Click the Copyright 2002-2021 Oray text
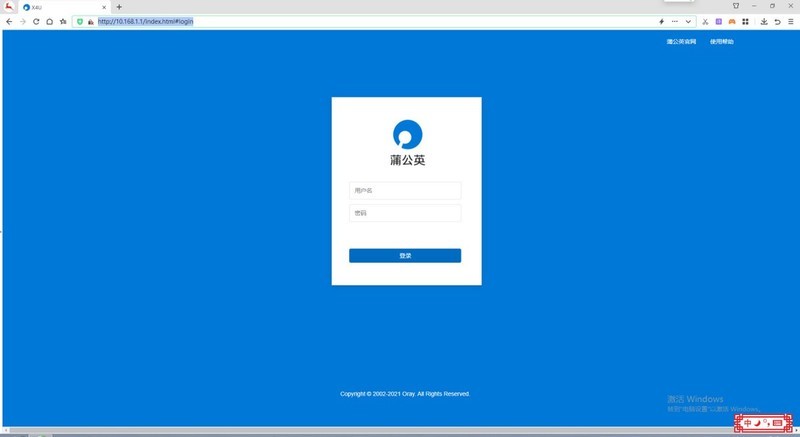 tap(405, 394)
